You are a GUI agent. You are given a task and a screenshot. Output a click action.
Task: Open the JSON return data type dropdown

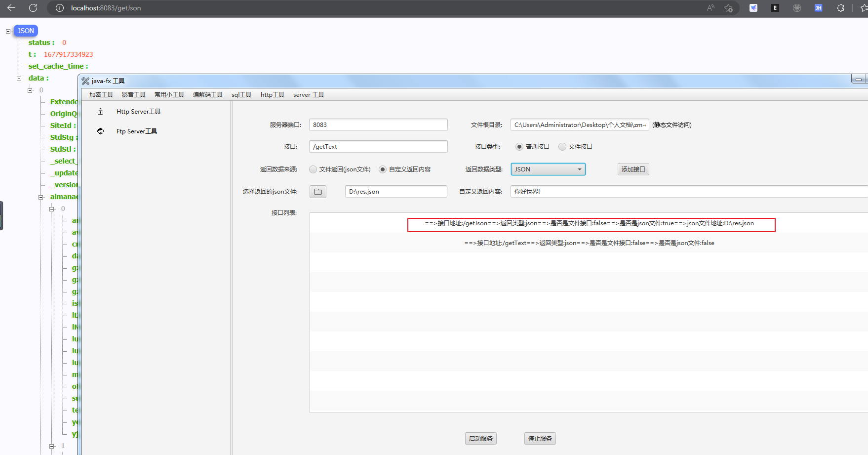coord(548,169)
